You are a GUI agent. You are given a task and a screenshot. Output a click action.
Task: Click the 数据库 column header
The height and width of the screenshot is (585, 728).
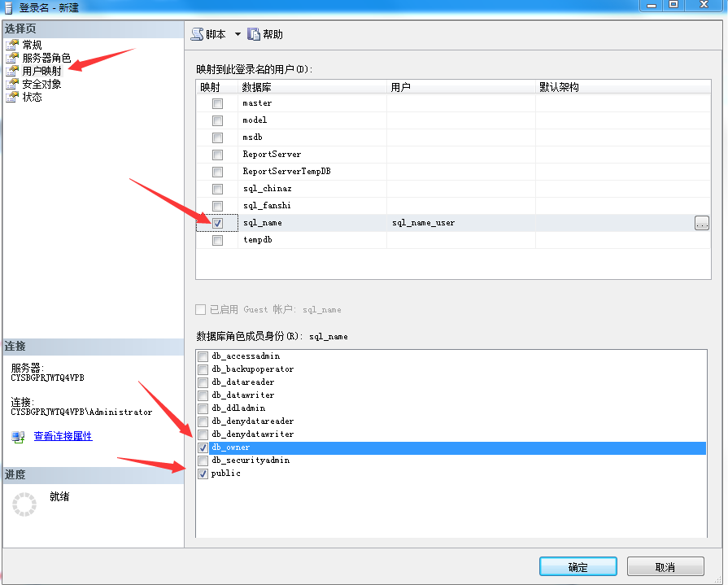tap(312, 87)
